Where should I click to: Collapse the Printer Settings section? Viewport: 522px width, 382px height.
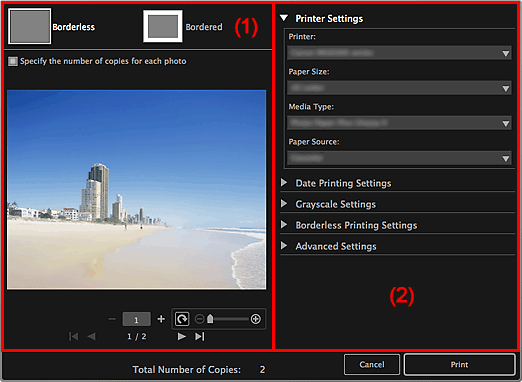coord(284,18)
